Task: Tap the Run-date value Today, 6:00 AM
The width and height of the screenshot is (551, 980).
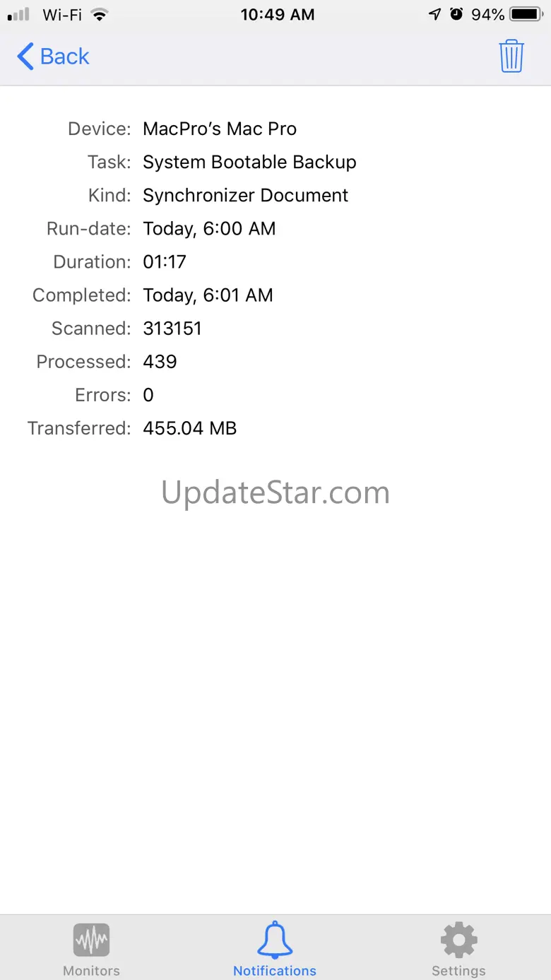Action: click(209, 228)
